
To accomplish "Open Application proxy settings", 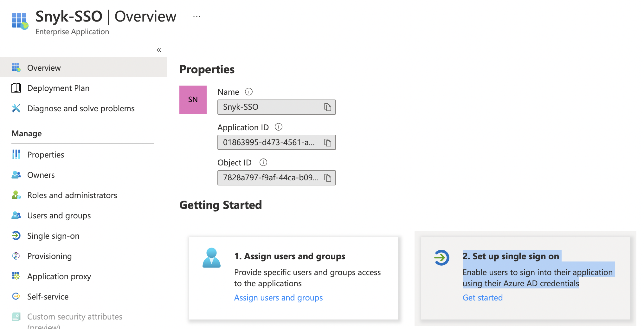I will [x=59, y=276].
